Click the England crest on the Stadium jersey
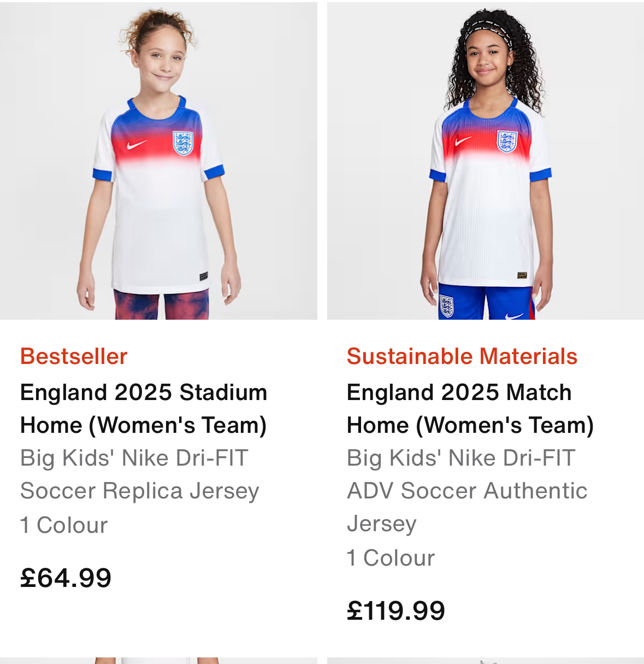This screenshot has width=644, height=664. click(183, 143)
